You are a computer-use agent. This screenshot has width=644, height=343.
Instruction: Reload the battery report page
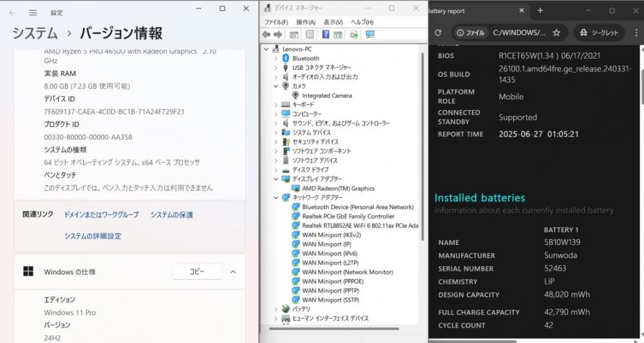[438, 32]
